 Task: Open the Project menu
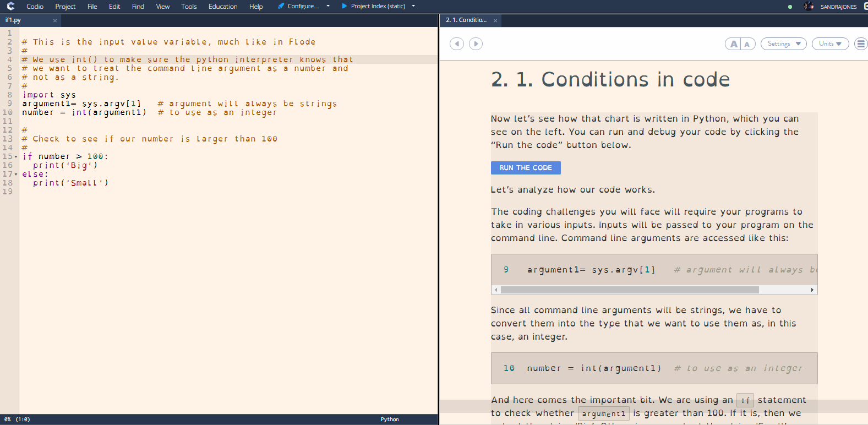click(x=65, y=7)
